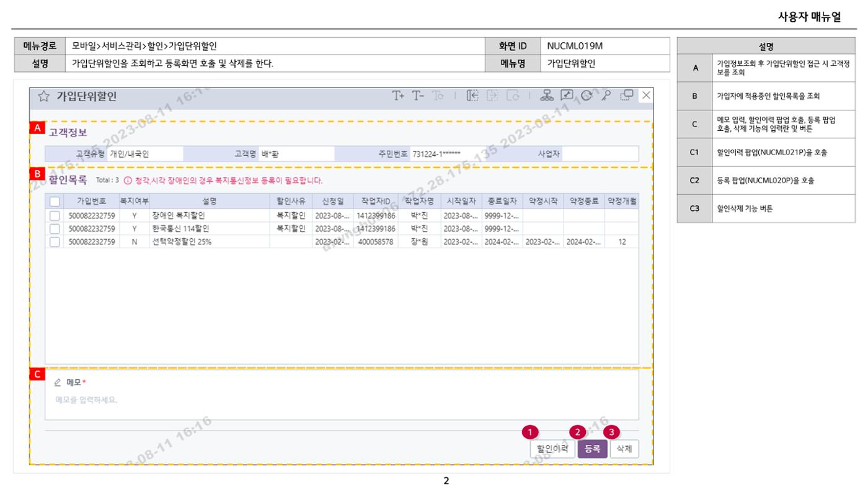Reset text size with To icon

[x=438, y=96]
